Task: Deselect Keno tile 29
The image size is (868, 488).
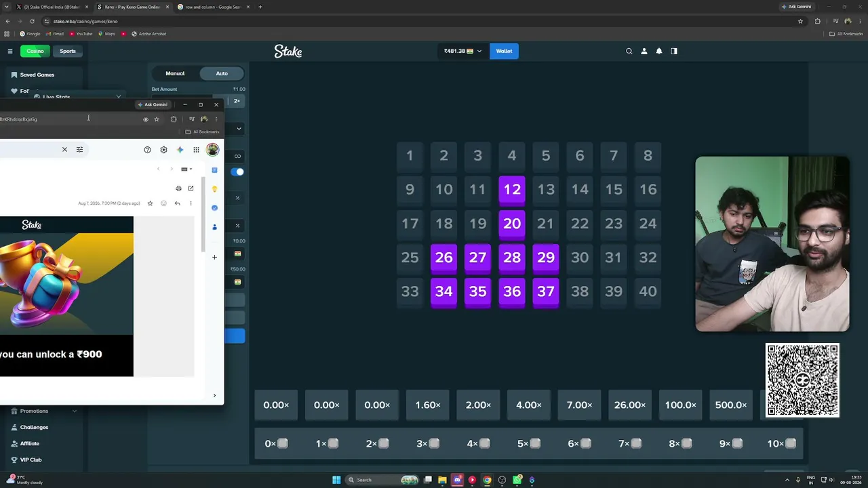Action: pyautogui.click(x=546, y=257)
